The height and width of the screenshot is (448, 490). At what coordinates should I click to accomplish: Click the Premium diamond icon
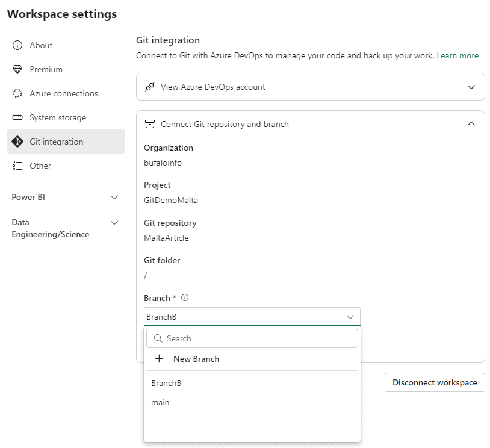click(x=17, y=69)
